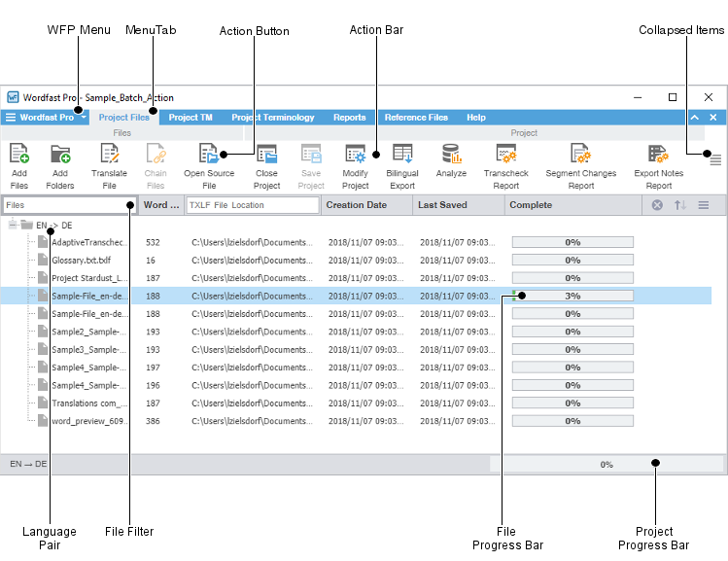This screenshot has width=728, height=561.
Task: Switch to the Project TM tab
Action: (191, 118)
